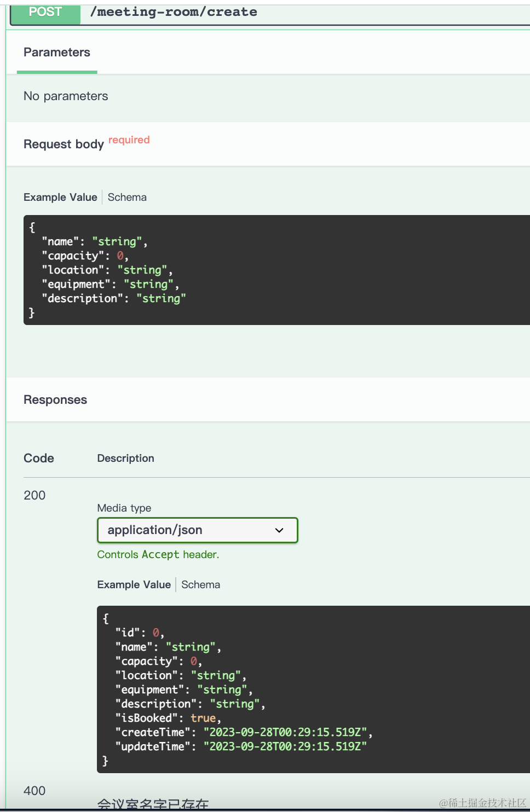Screen dimensions: 530x812
Task: Click the chevron arrow in media type select
Action: (279, 530)
